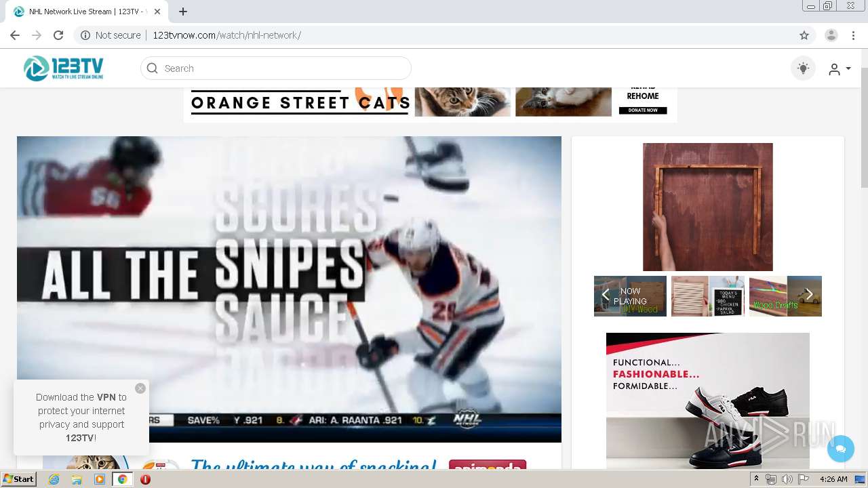Bookmark this page with star
The image size is (868, 488).
pos(804,35)
